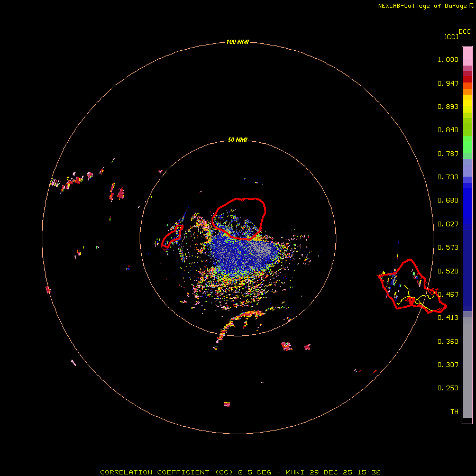
Task: Click the DCC product label
Action: pos(465,32)
